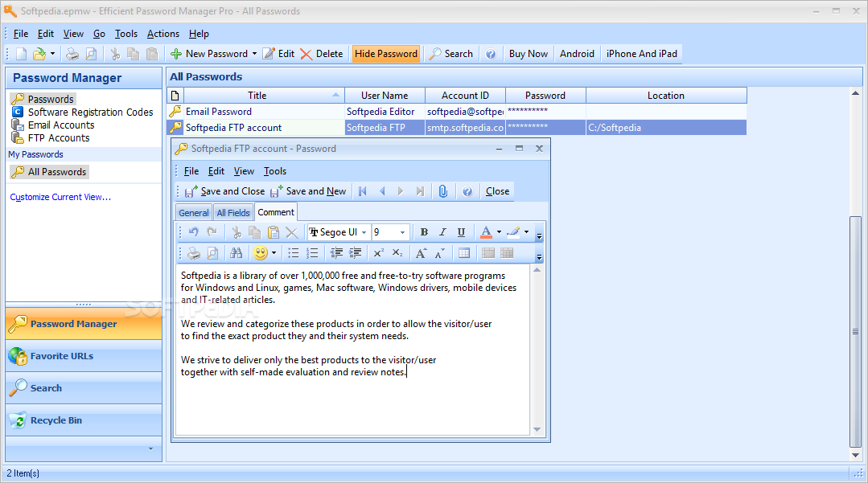Click the main toolbar Cut scissors icon
Image resolution: width=868 pixels, height=483 pixels.
point(115,54)
